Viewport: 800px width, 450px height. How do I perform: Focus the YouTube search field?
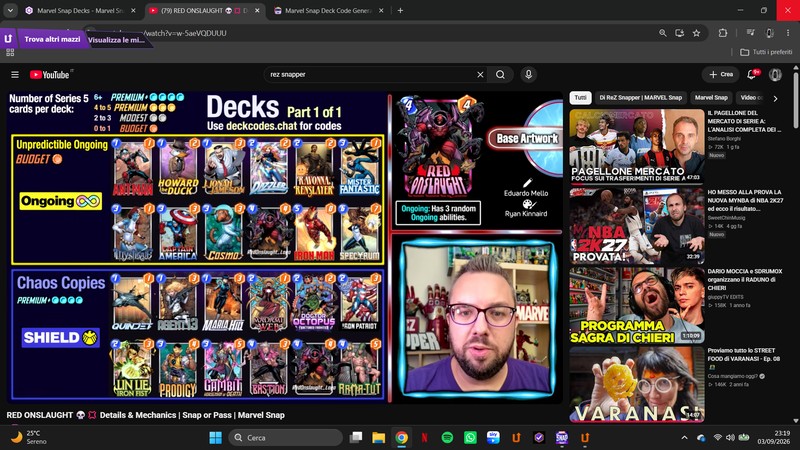pyautogui.click(x=370, y=74)
